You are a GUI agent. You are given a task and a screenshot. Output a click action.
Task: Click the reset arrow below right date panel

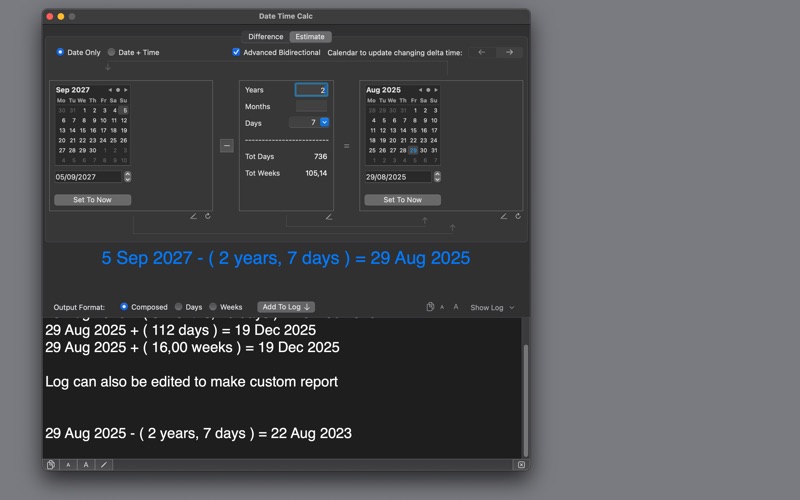pyautogui.click(x=518, y=216)
